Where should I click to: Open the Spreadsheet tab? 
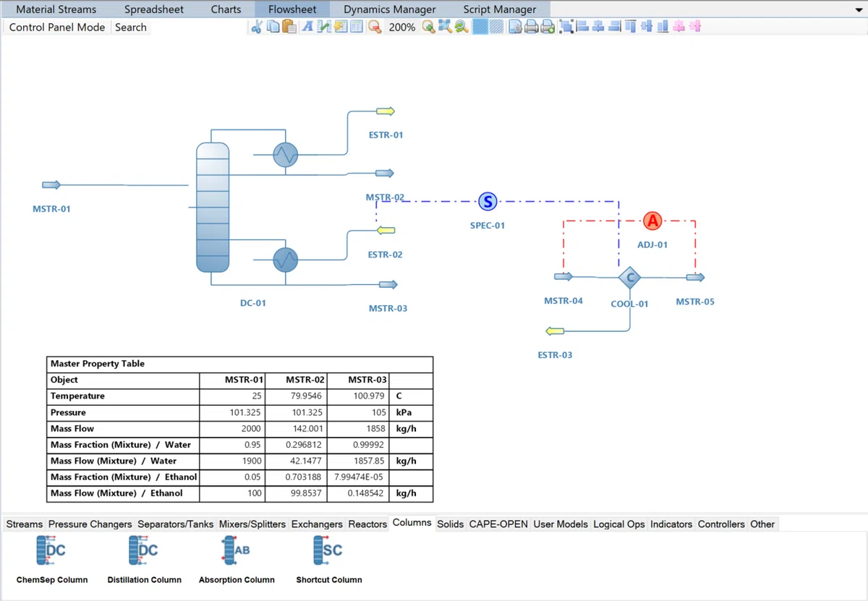click(154, 9)
